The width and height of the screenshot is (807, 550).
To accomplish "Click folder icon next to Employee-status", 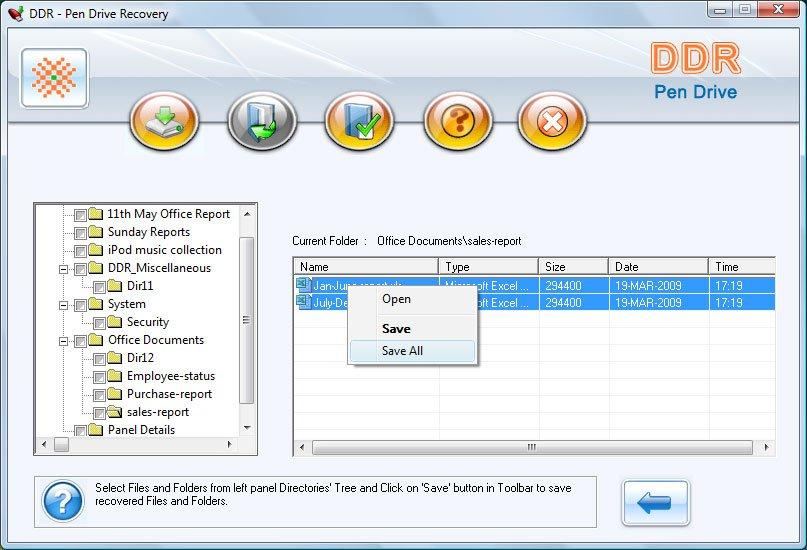I will (114, 376).
